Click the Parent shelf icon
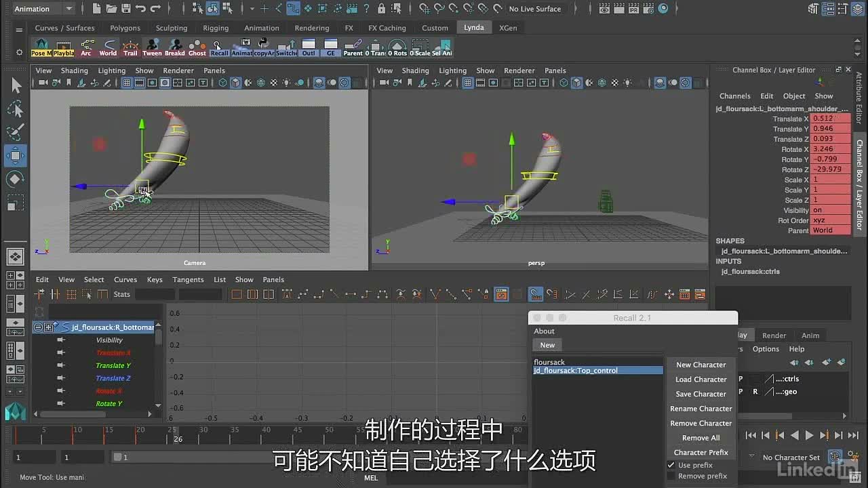The width and height of the screenshot is (868, 488). coord(353,47)
